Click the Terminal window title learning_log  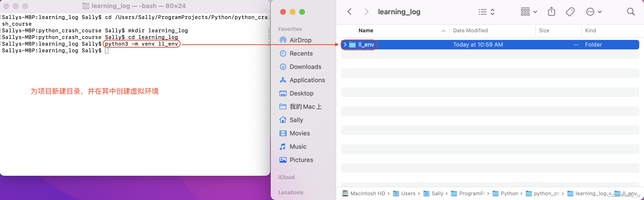[x=134, y=6]
